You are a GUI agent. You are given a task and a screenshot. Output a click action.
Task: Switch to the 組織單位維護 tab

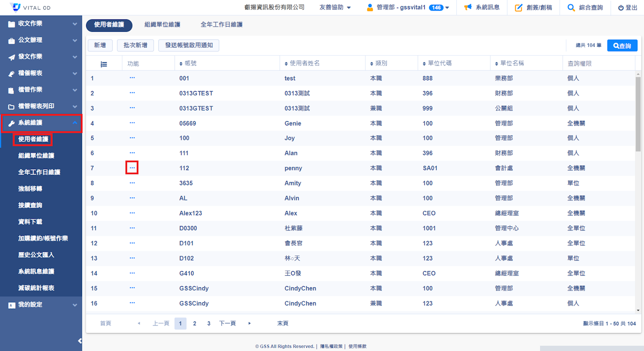pyautogui.click(x=162, y=25)
